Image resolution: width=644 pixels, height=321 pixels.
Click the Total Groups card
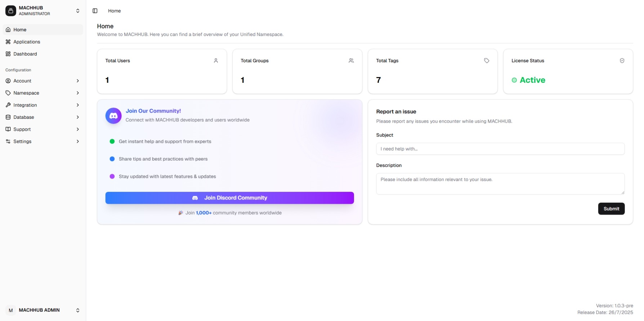coord(298,72)
